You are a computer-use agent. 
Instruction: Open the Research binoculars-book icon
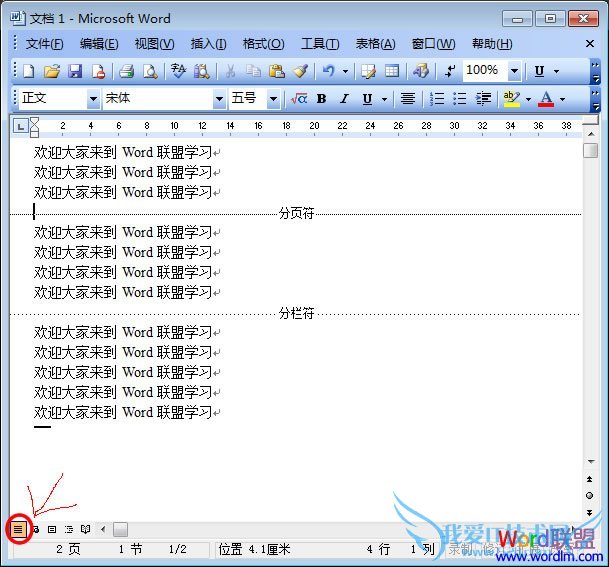pos(202,71)
